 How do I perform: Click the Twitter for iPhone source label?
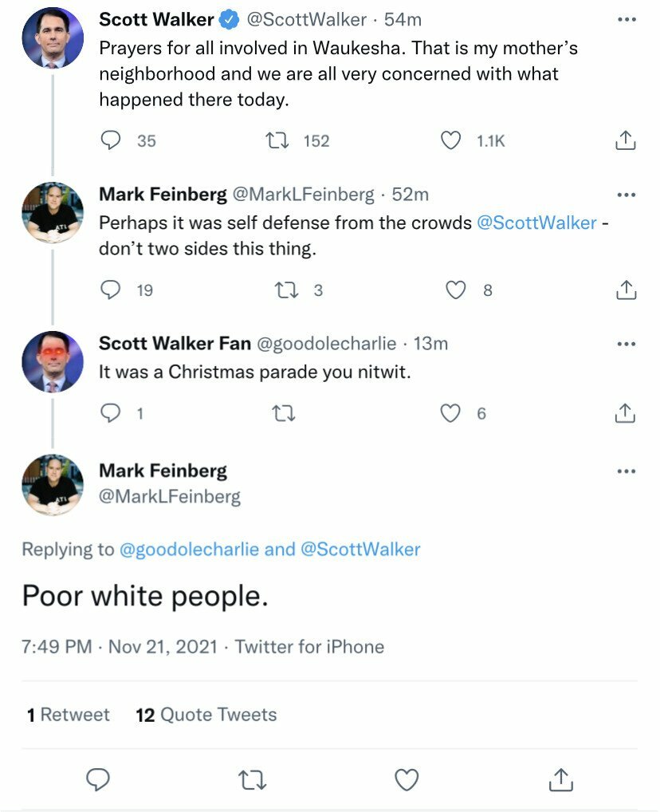pyautogui.click(x=309, y=646)
